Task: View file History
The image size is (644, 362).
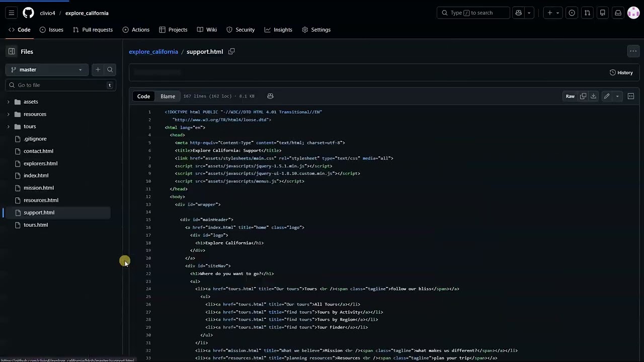Action: 621,72
